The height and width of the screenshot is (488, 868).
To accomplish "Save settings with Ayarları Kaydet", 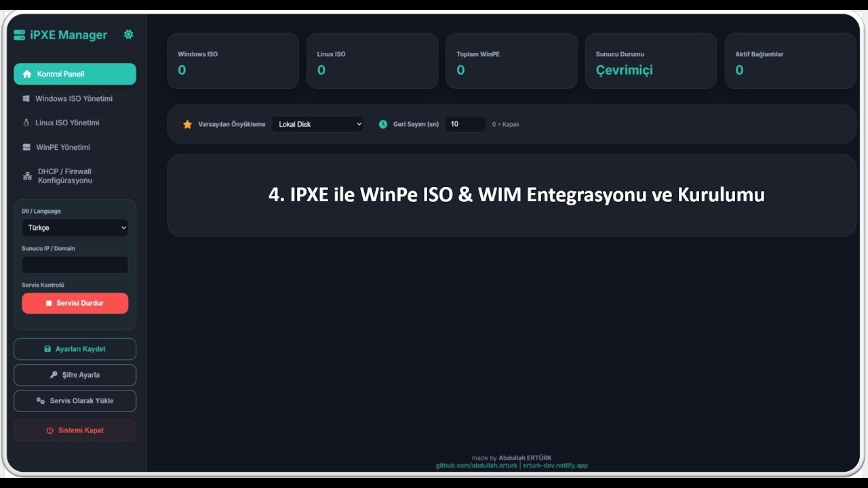I will (75, 349).
